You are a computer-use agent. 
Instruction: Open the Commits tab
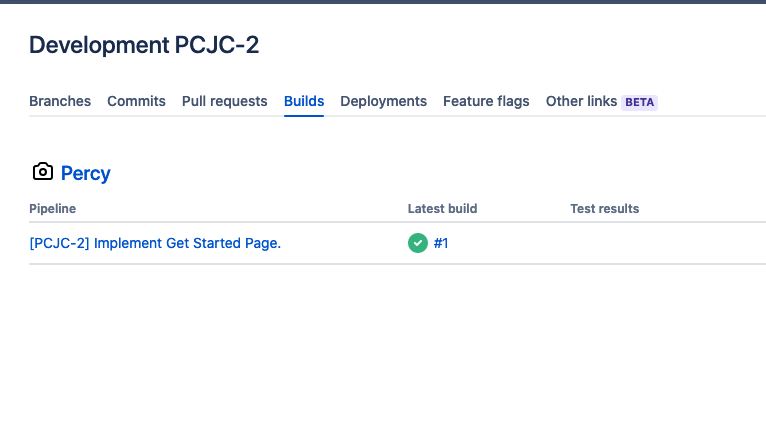pyautogui.click(x=136, y=101)
